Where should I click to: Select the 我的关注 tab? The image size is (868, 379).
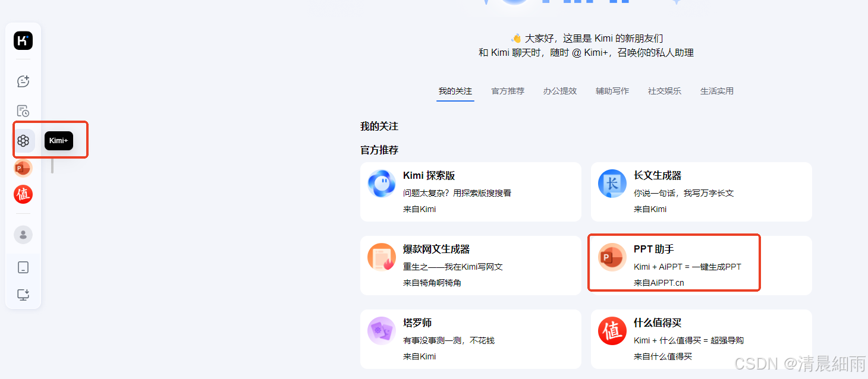tap(455, 91)
